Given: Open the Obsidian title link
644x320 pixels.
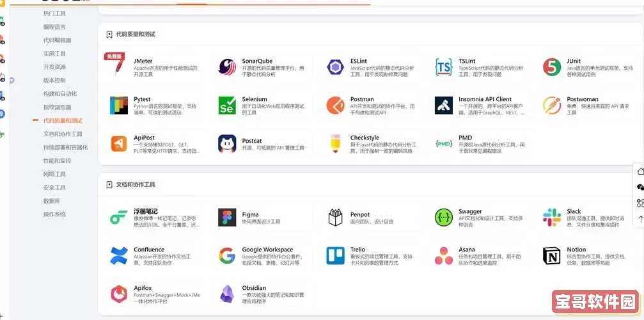Looking at the screenshot, I should 254,288.
